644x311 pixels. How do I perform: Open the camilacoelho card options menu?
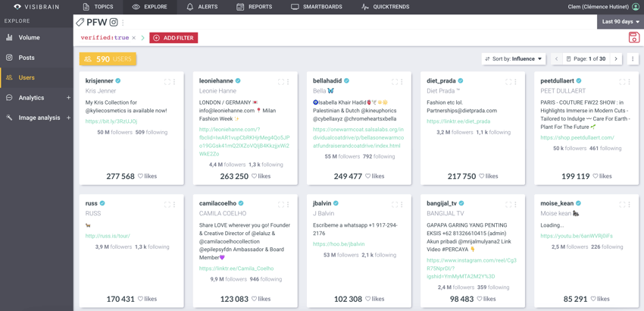coord(288,205)
